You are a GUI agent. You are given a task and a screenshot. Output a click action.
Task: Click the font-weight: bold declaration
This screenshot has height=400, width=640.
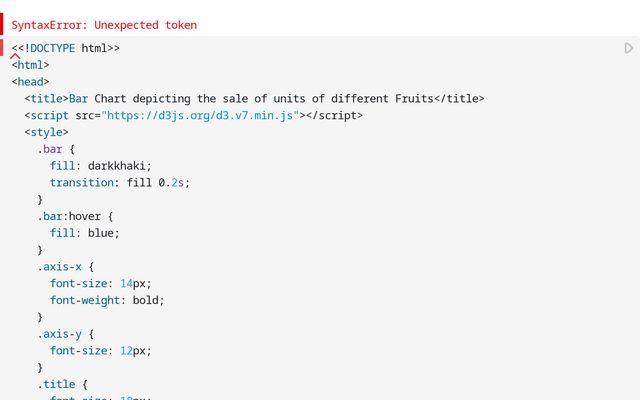point(106,300)
